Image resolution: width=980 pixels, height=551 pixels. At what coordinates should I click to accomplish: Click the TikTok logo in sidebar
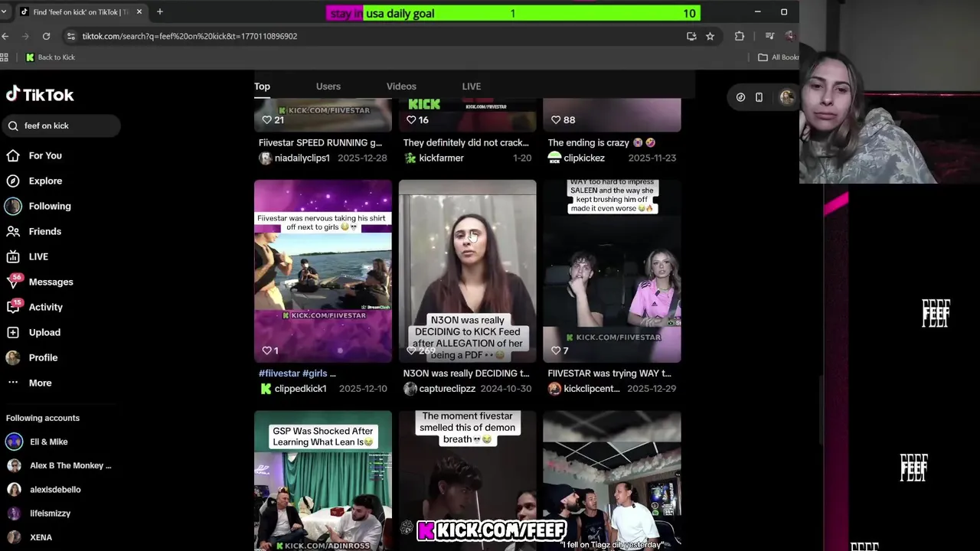pyautogui.click(x=40, y=94)
